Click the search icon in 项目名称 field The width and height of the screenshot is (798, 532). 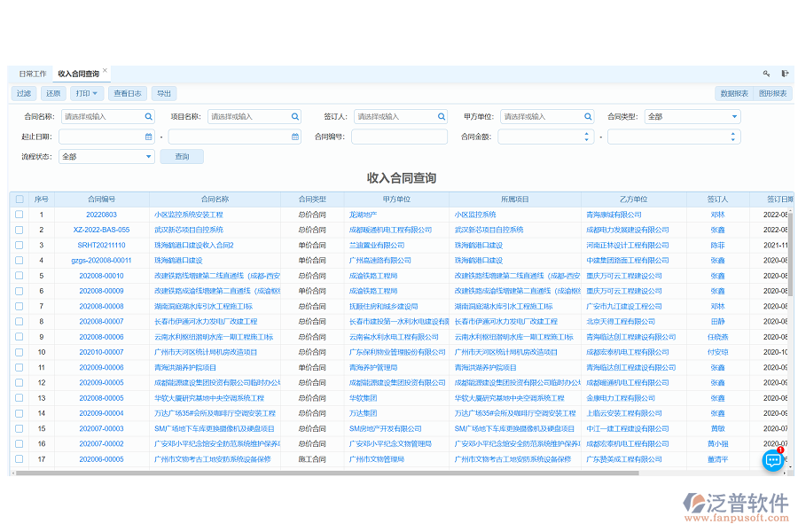[293, 116]
